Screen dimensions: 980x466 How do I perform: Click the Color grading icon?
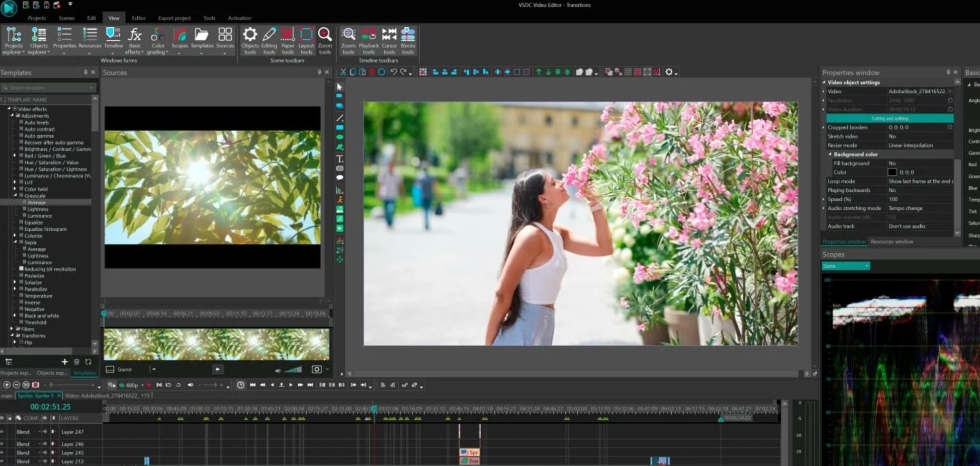(x=158, y=39)
